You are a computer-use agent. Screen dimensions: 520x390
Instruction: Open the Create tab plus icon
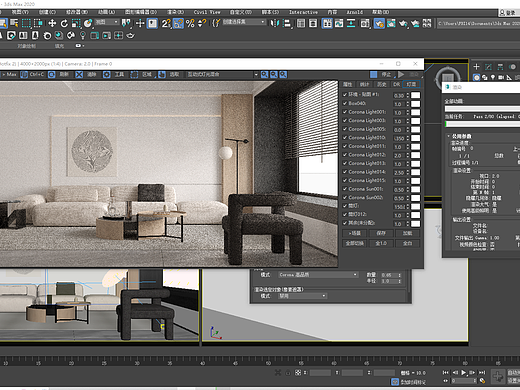pyautogui.click(x=476, y=67)
